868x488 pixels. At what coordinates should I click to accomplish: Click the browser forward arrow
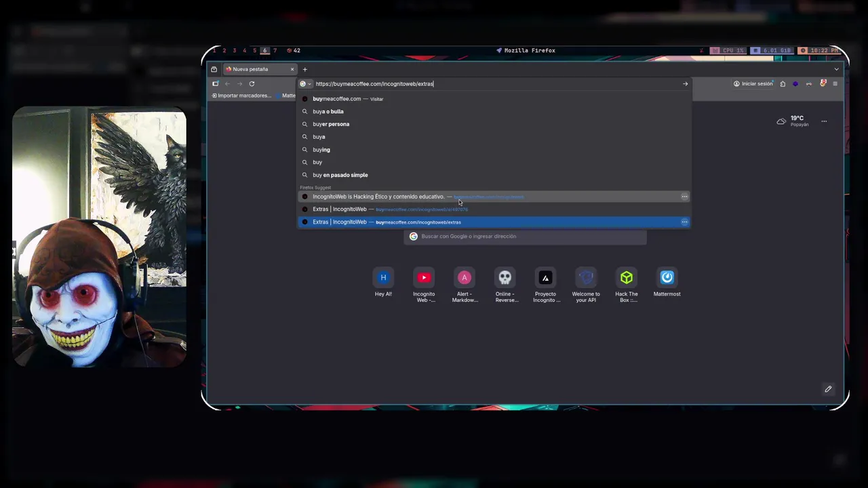(x=239, y=84)
